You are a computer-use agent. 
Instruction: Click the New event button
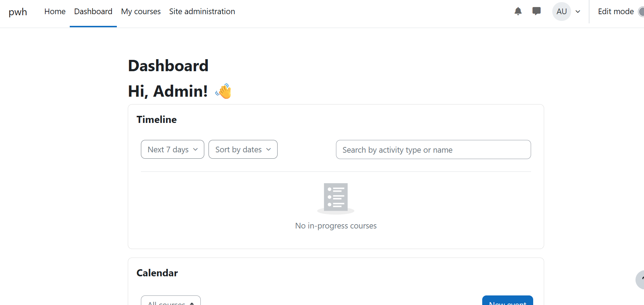point(508,300)
